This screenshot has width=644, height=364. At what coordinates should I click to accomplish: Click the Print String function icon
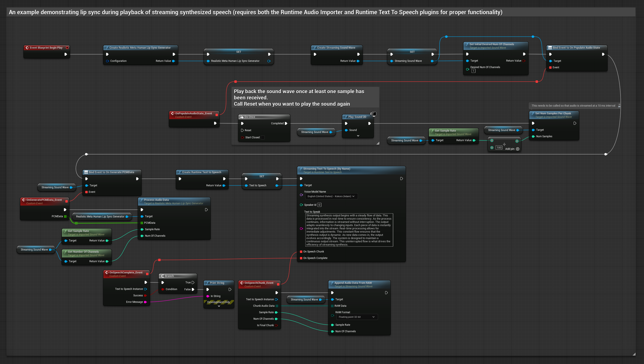pos(207,283)
